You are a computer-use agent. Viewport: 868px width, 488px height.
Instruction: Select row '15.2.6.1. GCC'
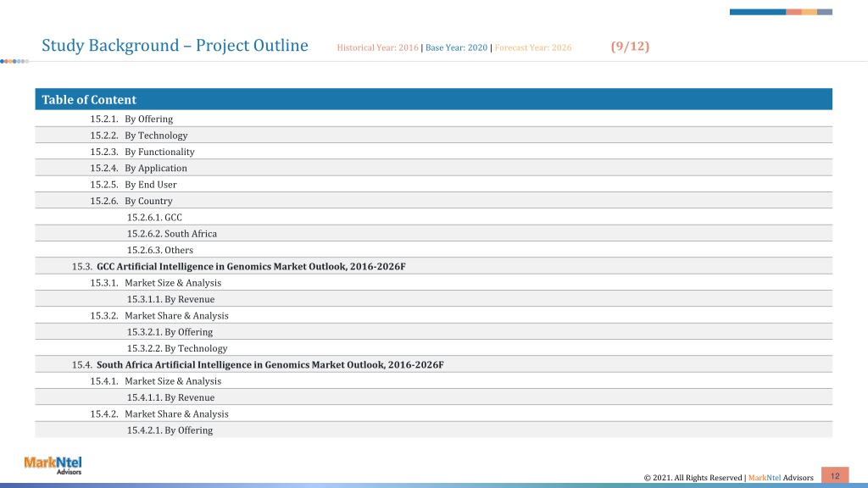(433, 217)
